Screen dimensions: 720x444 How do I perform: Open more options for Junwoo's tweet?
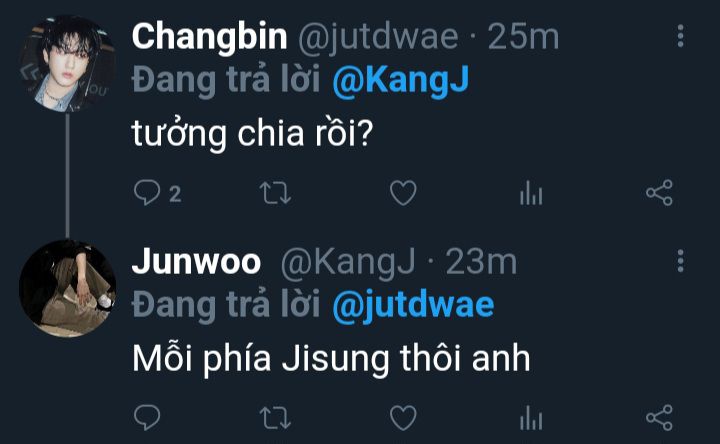681,261
